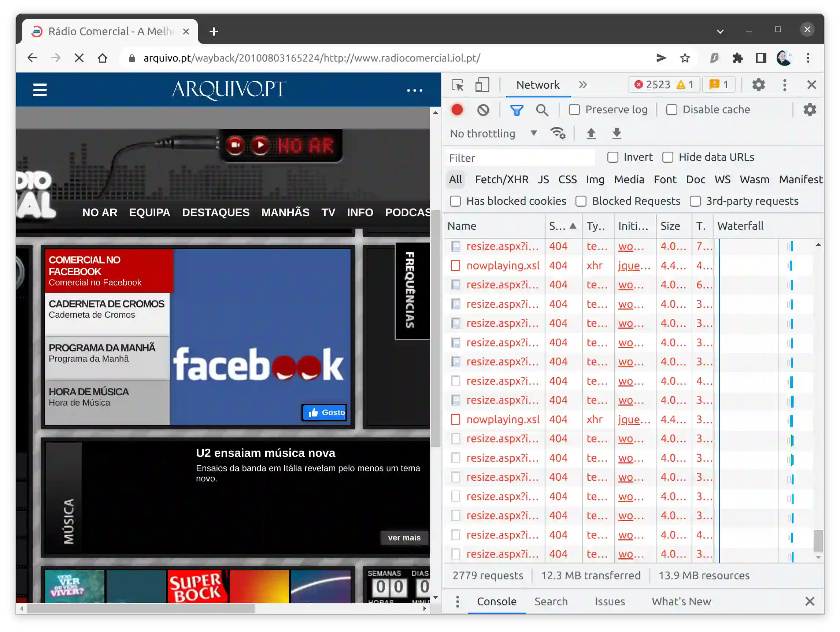
Task: Toggle the device toolbar icon
Action: point(482,85)
